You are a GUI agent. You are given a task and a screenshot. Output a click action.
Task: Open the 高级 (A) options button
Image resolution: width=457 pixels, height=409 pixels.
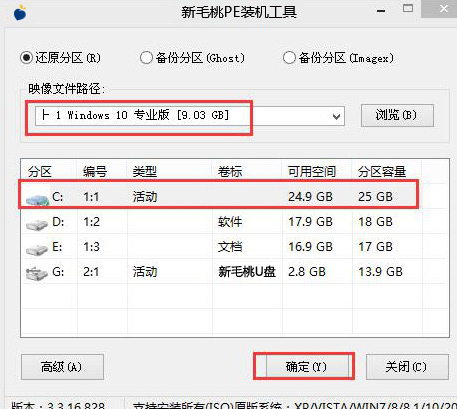pos(62,367)
